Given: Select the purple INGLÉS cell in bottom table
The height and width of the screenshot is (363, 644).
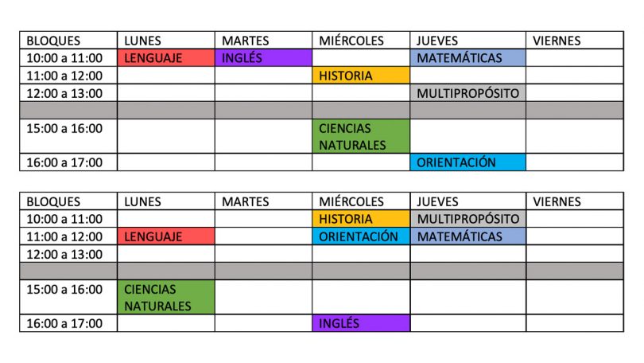Looking at the screenshot, I should tap(361, 323).
